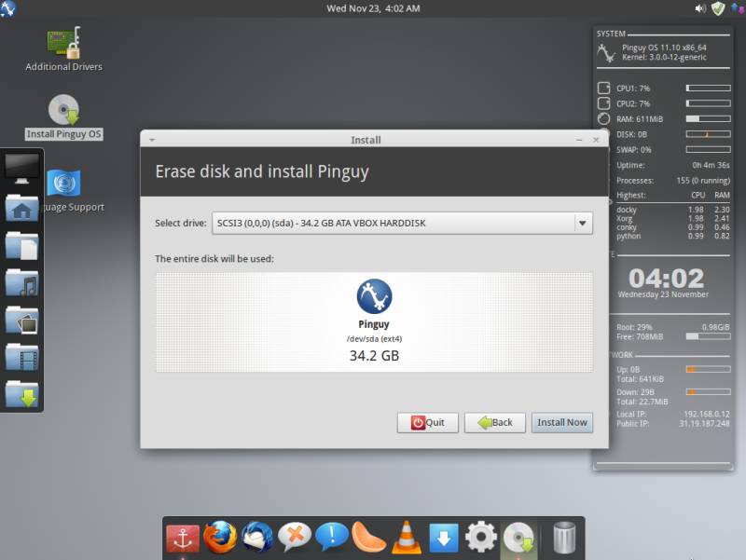The width and height of the screenshot is (746, 560).
Task: Open the Install window menu arrow
Action: 152,140
